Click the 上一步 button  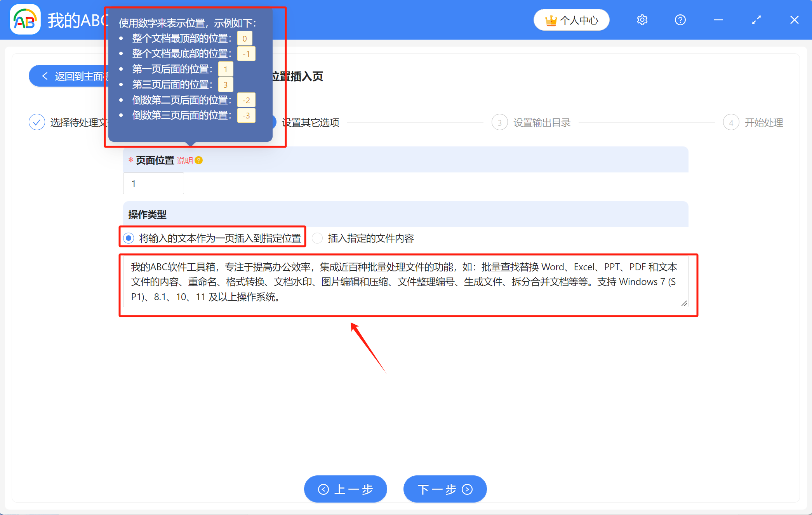(x=345, y=489)
